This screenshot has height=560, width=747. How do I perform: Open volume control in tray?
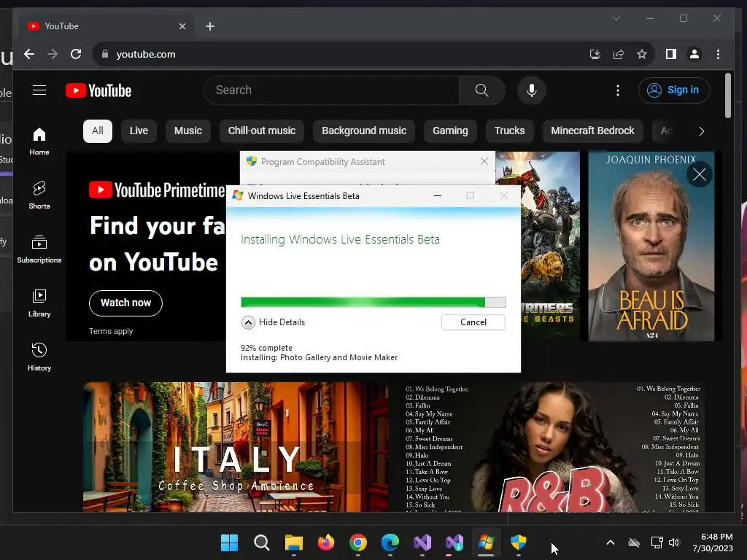(674, 542)
